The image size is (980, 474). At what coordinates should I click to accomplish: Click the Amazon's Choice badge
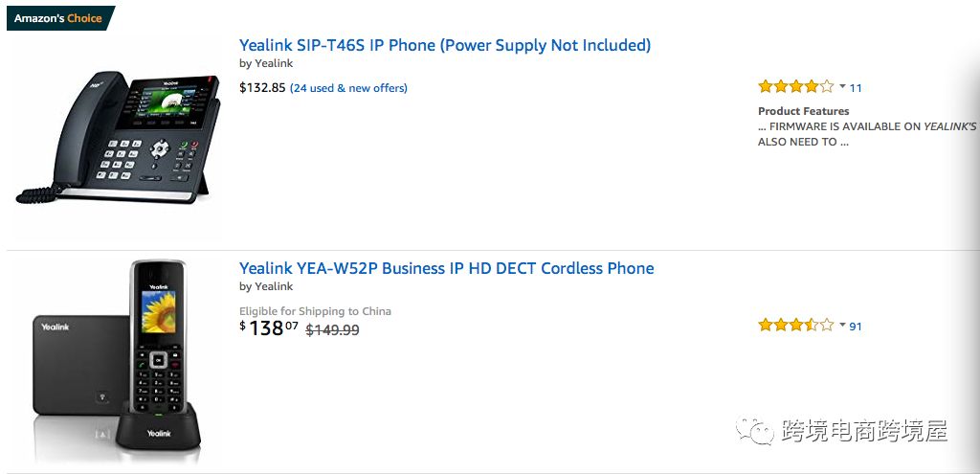click(x=60, y=18)
